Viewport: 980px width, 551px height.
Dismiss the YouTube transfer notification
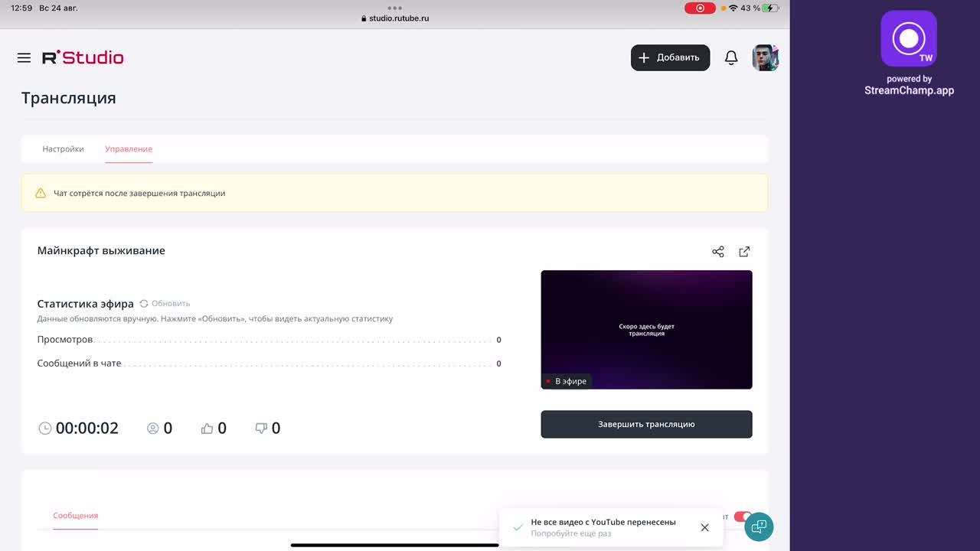click(704, 527)
